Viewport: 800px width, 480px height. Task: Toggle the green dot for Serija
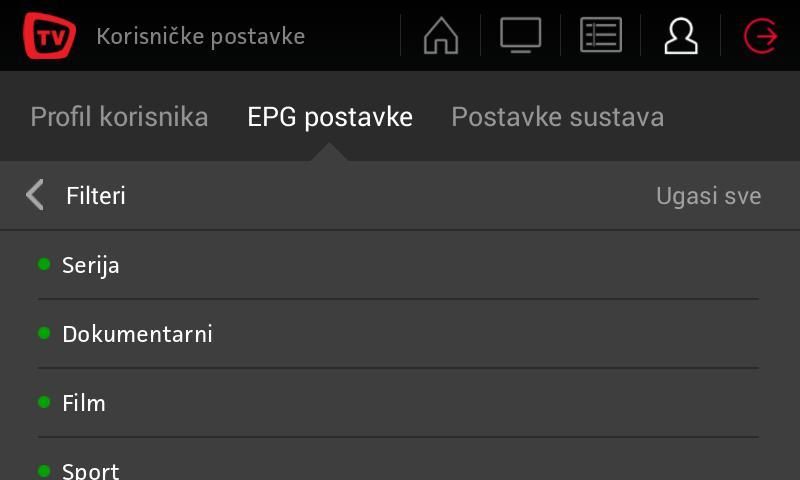click(x=44, y=264)
